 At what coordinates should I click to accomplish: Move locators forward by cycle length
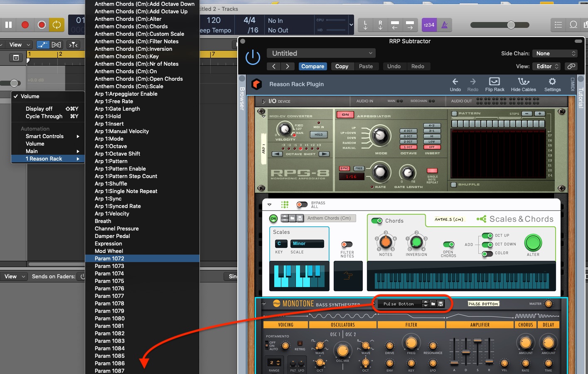point(410,25)
